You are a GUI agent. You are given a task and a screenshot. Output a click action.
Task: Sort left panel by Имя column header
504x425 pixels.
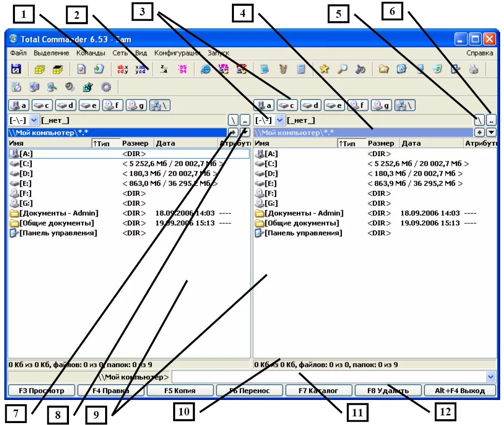(50, 143)
